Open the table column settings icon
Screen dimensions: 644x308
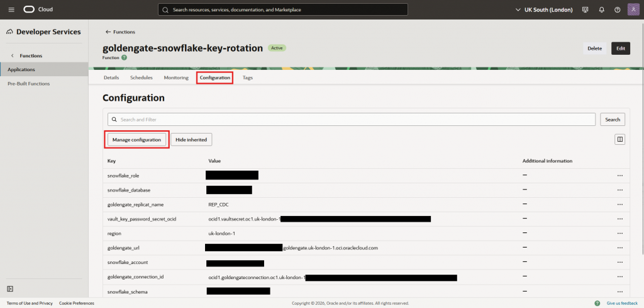tap(619, 139)
